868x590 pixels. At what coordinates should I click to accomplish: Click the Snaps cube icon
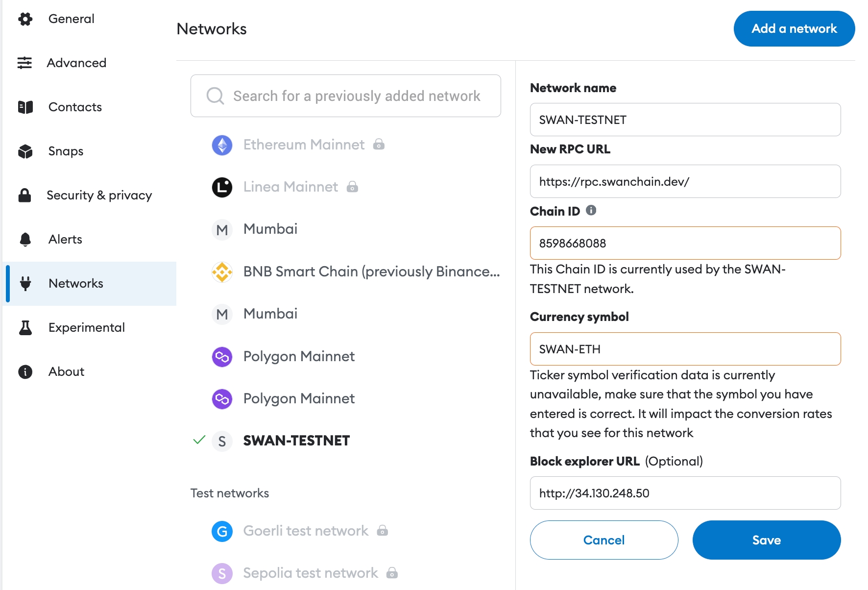25,151
